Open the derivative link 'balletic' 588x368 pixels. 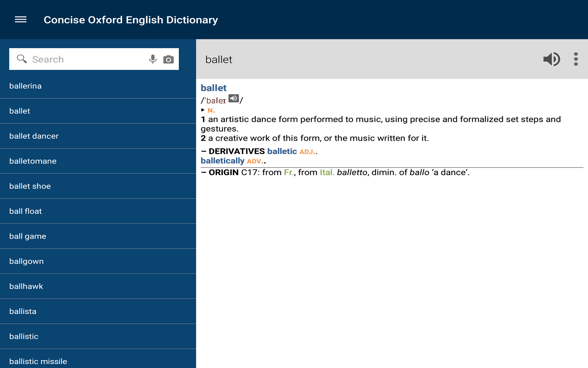click(x=282, y=151)
